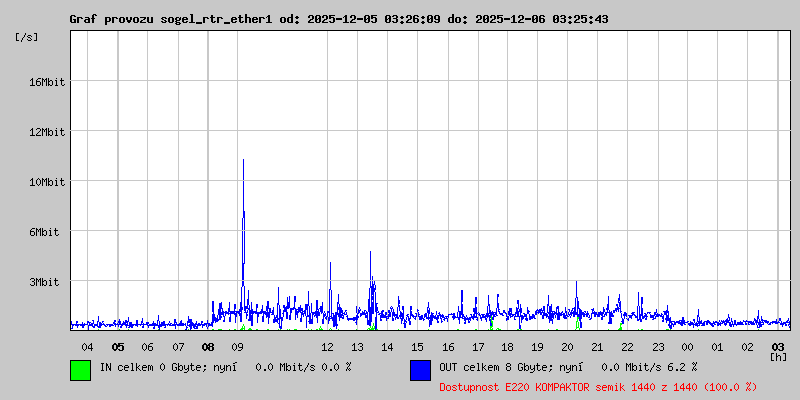Click the green IN legend color swatch
The height and width of the screenshot is (400, 800).
tap(80, 369)
